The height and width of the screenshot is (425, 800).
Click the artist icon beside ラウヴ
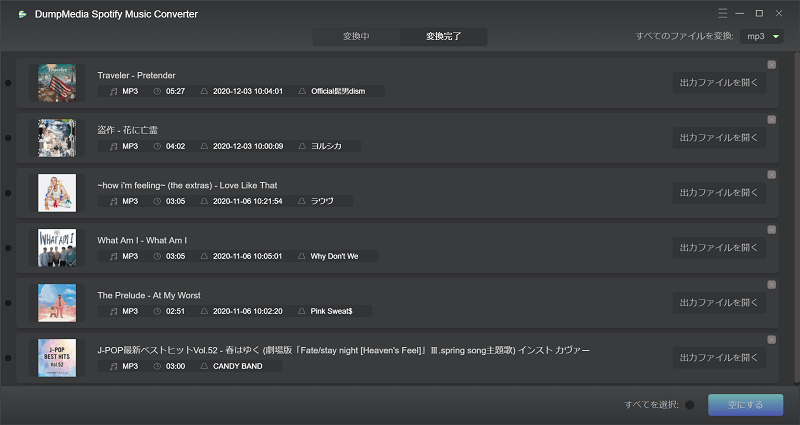pos(302,202)
